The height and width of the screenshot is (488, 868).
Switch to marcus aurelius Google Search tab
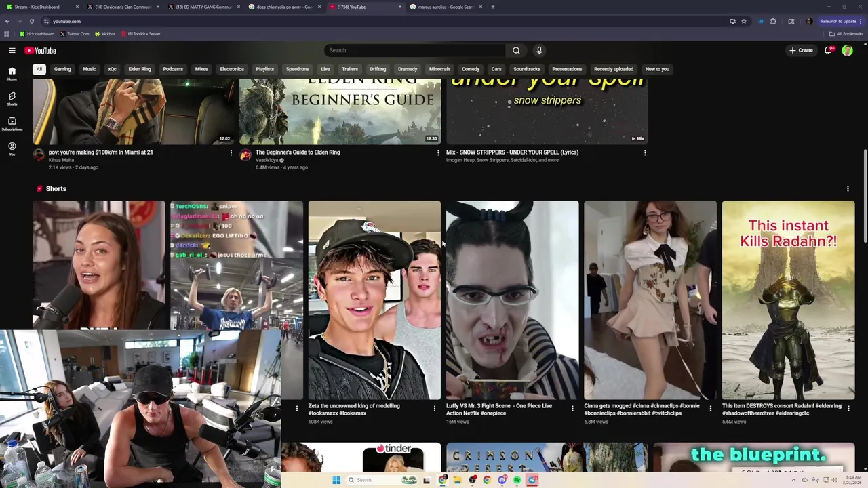point(445,7)
